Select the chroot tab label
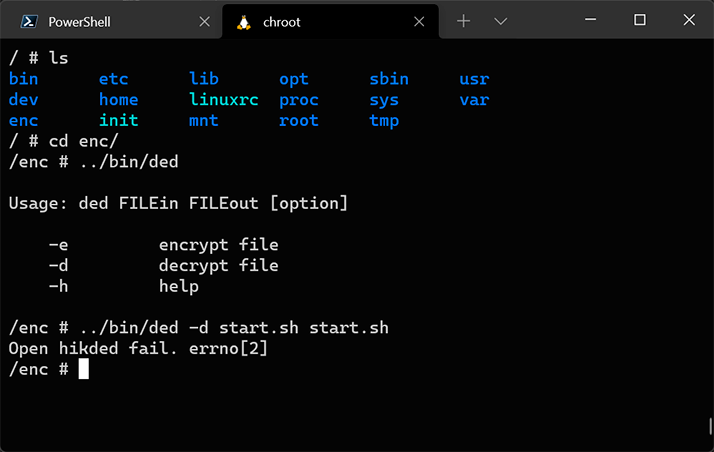The width and height of the screenshot is (714, 452). (282, 21)
